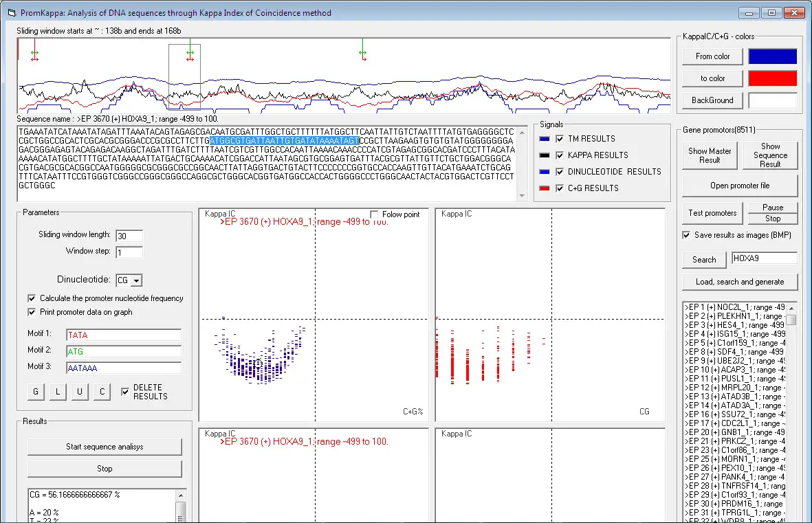Click Motif 2 ATG input field
The image size is (812, 523).
coord(124,352)
